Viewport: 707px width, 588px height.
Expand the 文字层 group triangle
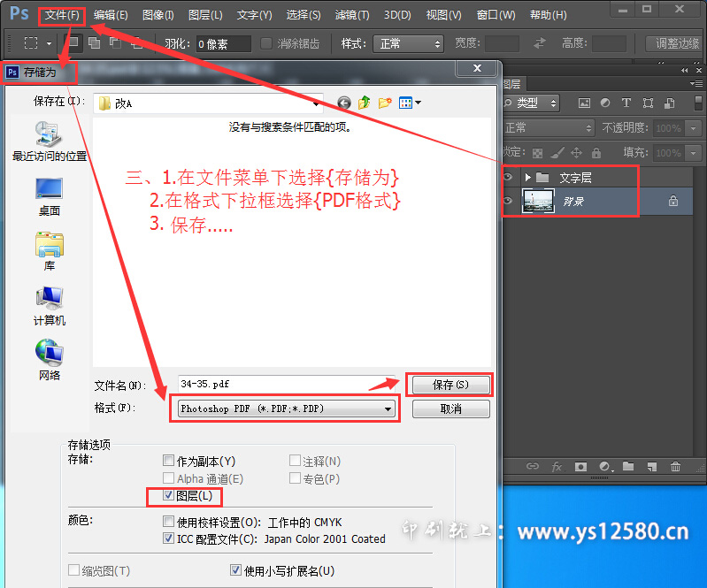528,177
